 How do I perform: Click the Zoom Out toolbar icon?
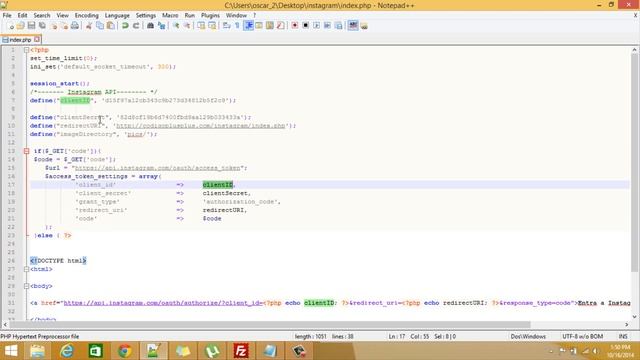(187, 26)
